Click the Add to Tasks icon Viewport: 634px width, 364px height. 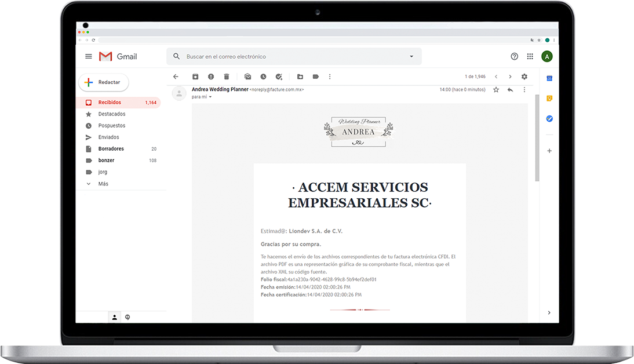(279, 77)
